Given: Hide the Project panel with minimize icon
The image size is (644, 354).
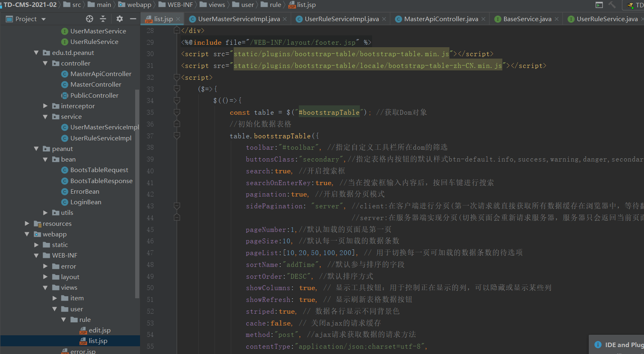Looking at the screenshot, I should click(x=133, y=19).
